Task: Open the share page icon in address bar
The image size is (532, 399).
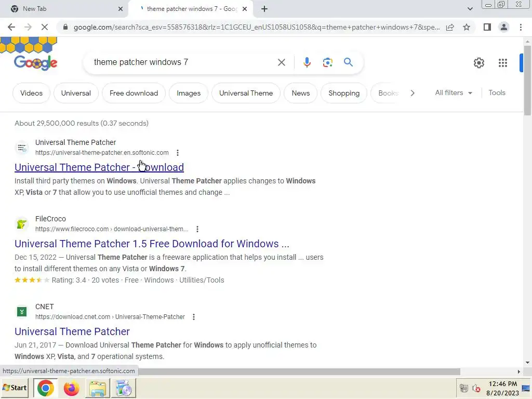Action: 450,27
